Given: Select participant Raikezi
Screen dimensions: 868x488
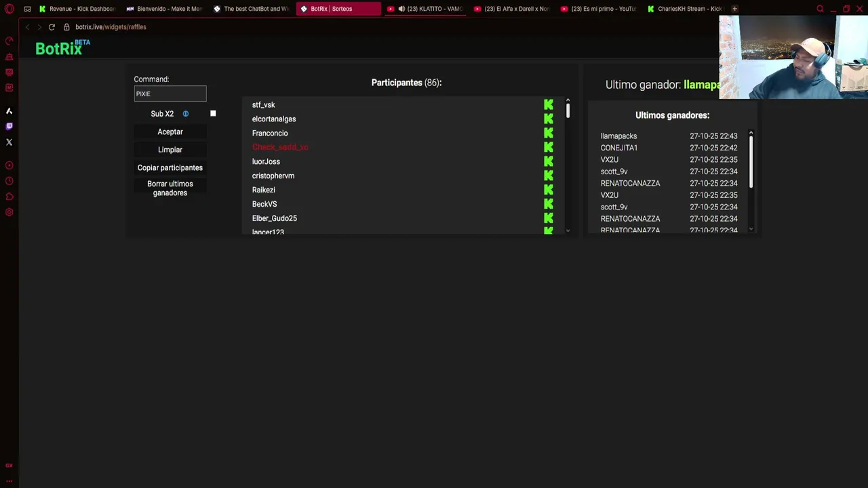Looking at the screenshot, I should click(x=264, y=190).
